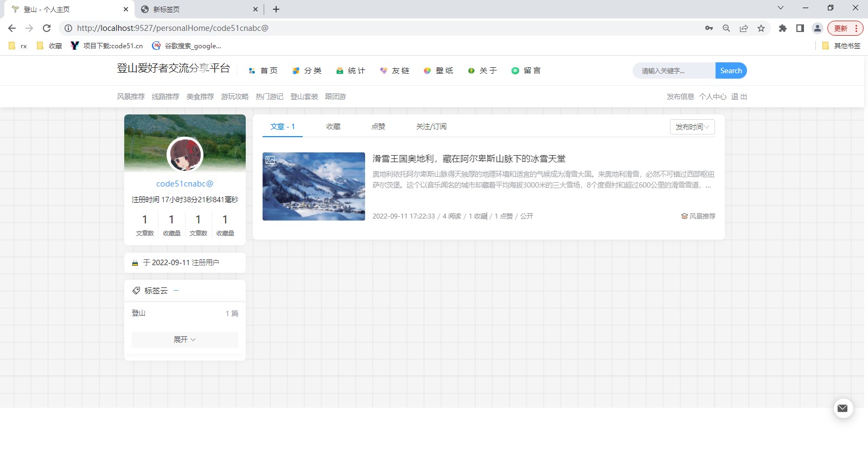Click the share page icon in address bar
868x462 pixels.
click(744, 28)
